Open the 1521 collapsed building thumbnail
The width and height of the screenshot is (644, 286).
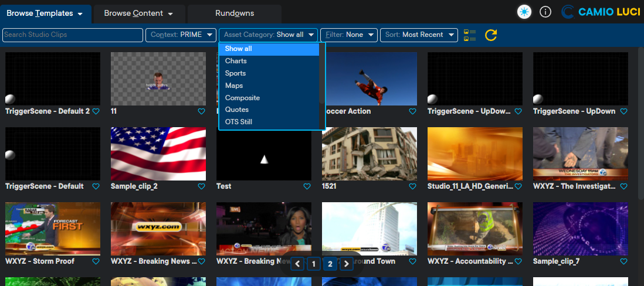(370, 154)
